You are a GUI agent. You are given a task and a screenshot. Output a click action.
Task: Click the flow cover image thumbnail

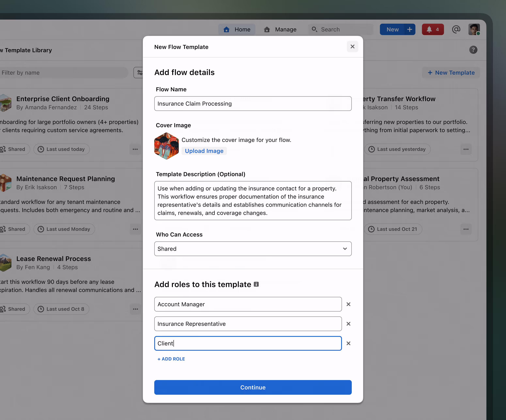166,146
